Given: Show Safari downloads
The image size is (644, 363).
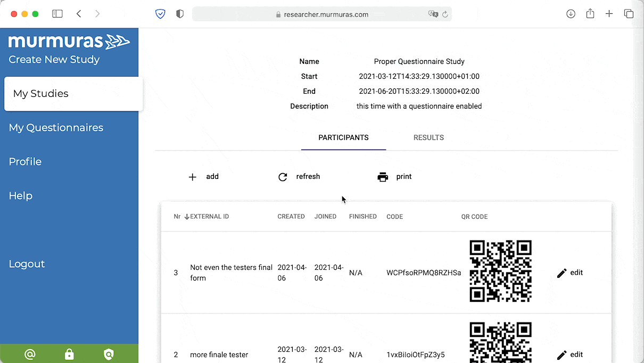Looking at the screenshot, I should (x=571, y=14).
